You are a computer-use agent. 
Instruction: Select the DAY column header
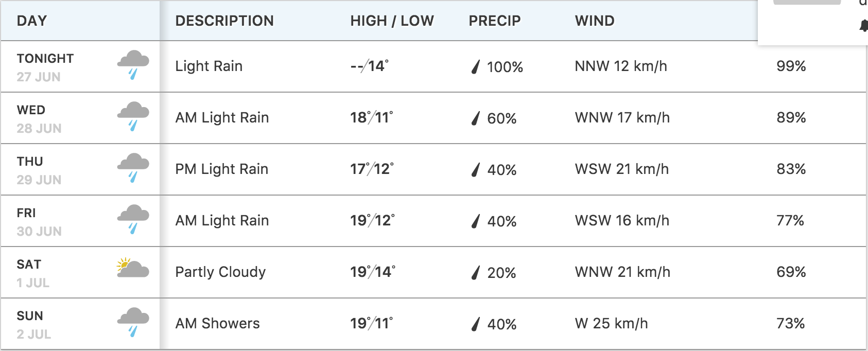click(x=32, y=21)
